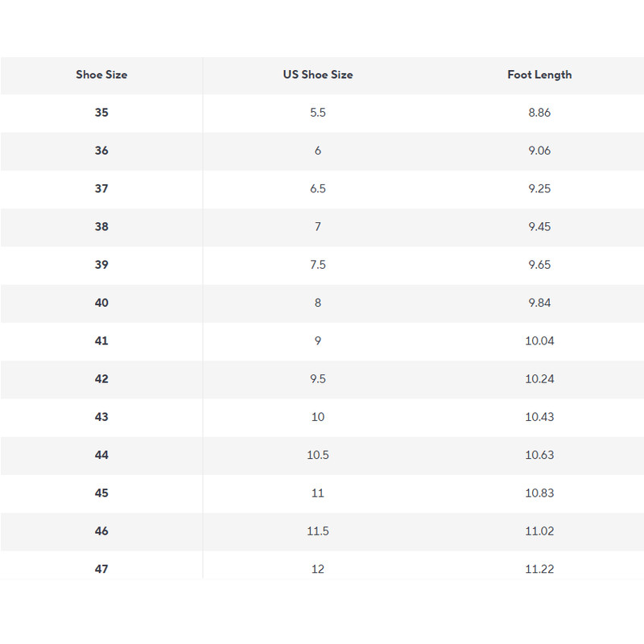This screenshot has width=644, height=644.
Task: Click US shoe size 7.5 value
Action: pyautogui.click(x=318, y=265)
